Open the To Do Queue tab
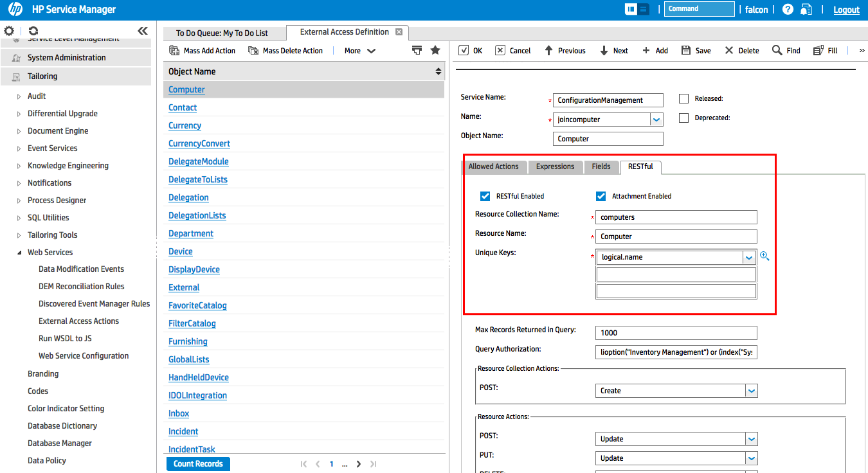The height and width of the screenshot is (473, 868). pos(222,33)
